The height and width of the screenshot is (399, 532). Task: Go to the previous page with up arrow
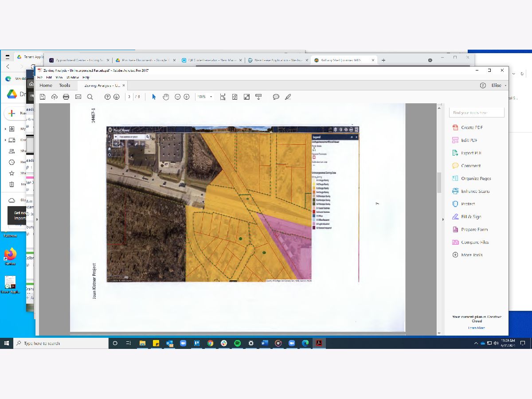click(107, 97)
